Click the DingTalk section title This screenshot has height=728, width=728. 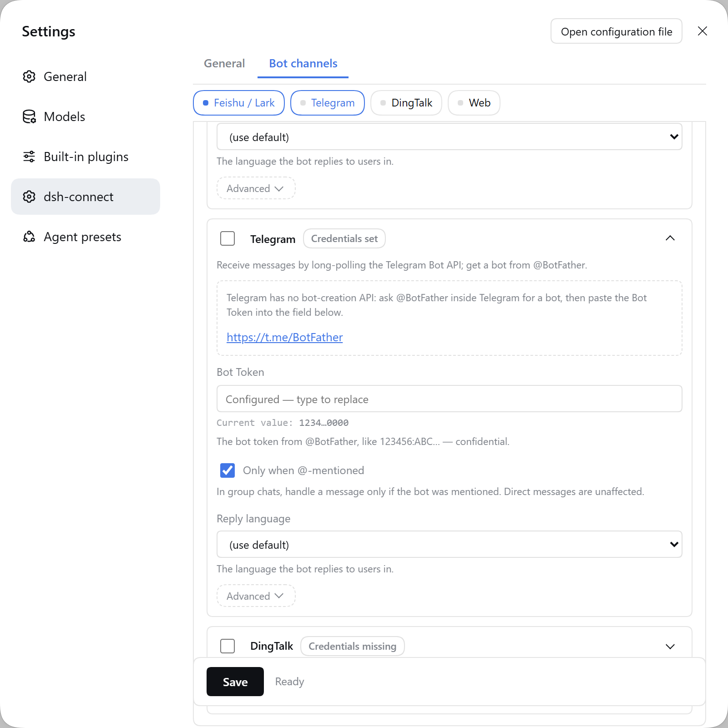[x=272, y=646]
